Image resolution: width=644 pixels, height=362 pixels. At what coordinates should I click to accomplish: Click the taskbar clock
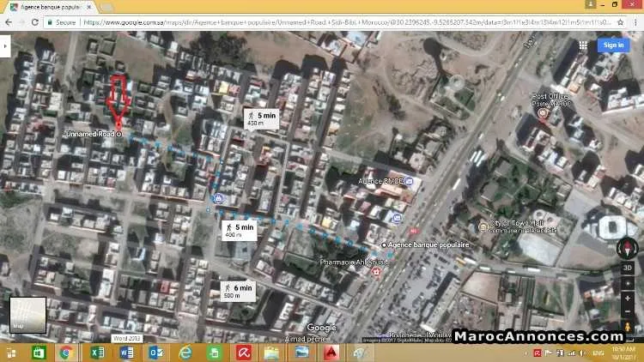624,353
